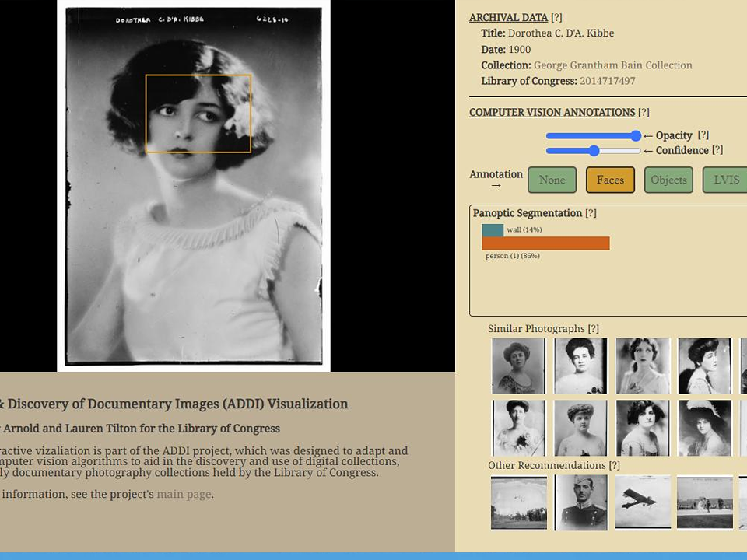Click the wall (14%) label

click(x=524, y=230)
